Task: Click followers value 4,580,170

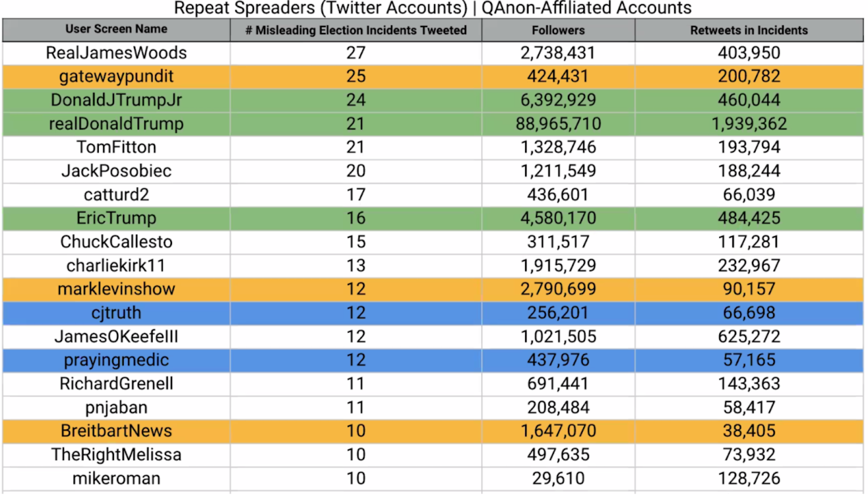Action: click(558, 218)
